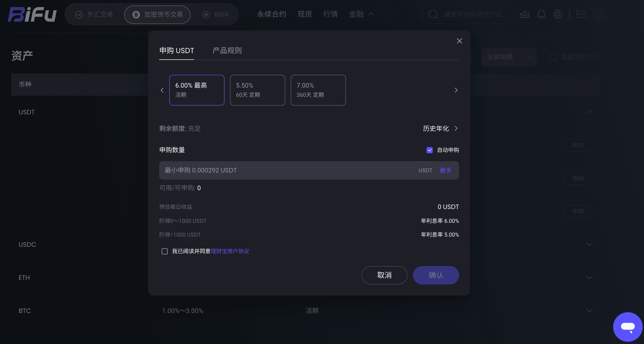
Task: Open 全部周期 dropdown
Action: point(509,57)
